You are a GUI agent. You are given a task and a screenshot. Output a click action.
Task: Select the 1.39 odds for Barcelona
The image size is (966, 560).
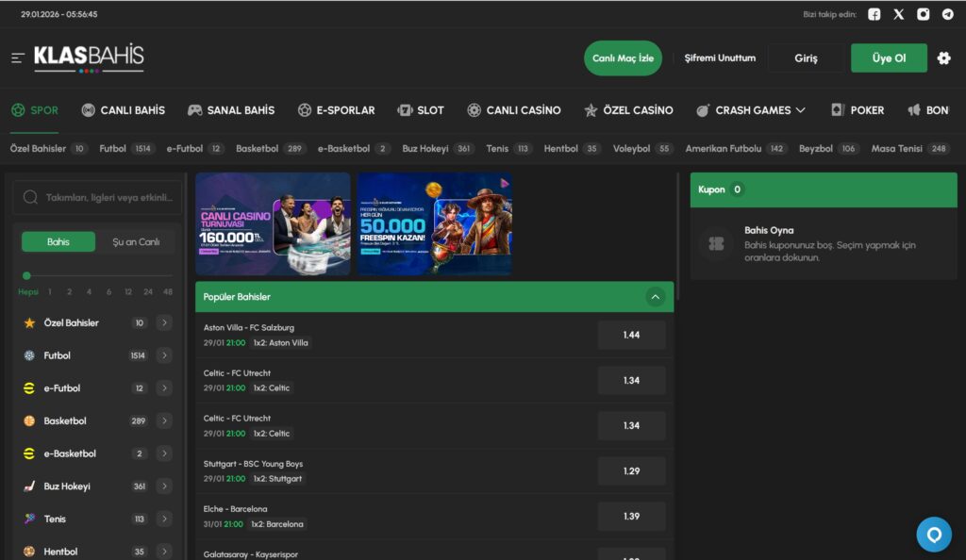(x=631, y=517)
